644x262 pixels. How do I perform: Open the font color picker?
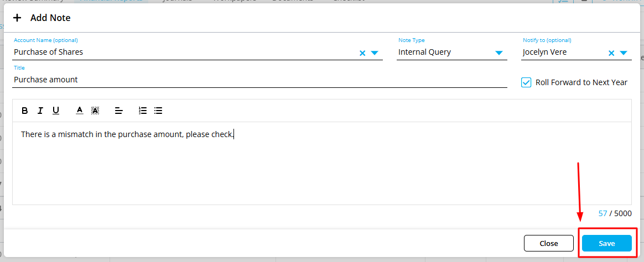point(80,111)
